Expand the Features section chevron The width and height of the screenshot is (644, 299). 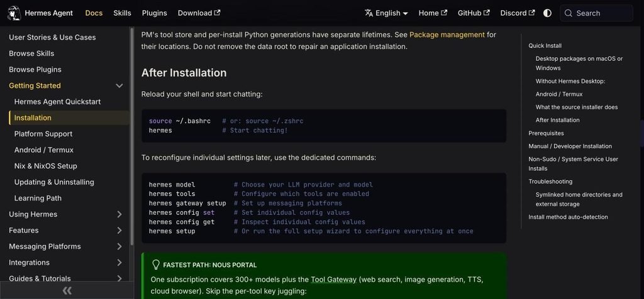(x=119, y=230)
